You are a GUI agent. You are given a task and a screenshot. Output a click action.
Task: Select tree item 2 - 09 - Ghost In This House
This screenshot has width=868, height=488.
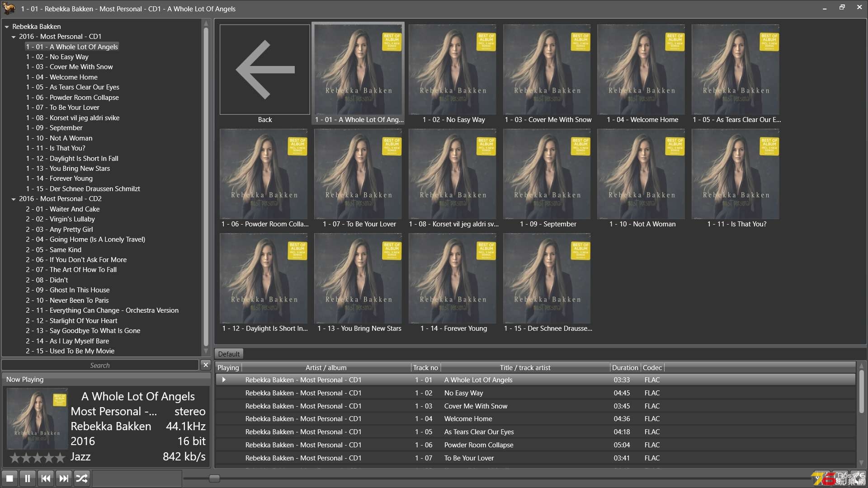pos(67,290)
